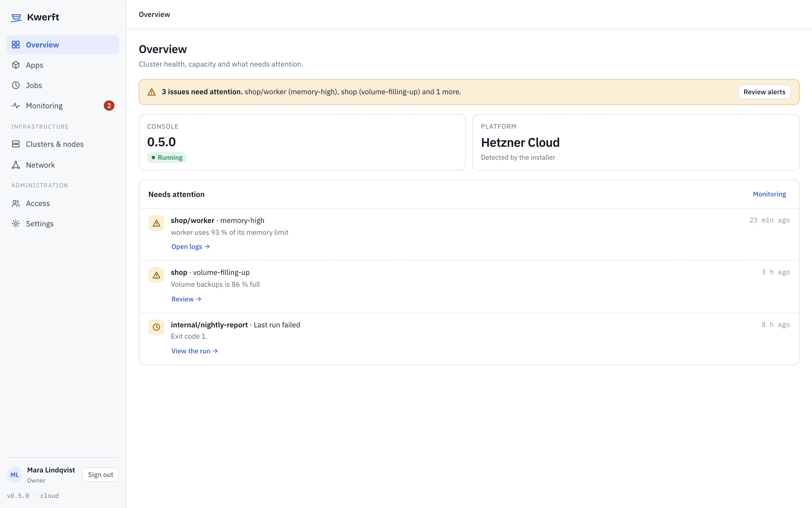Click the nightly-report clock icon

(156, 327)
